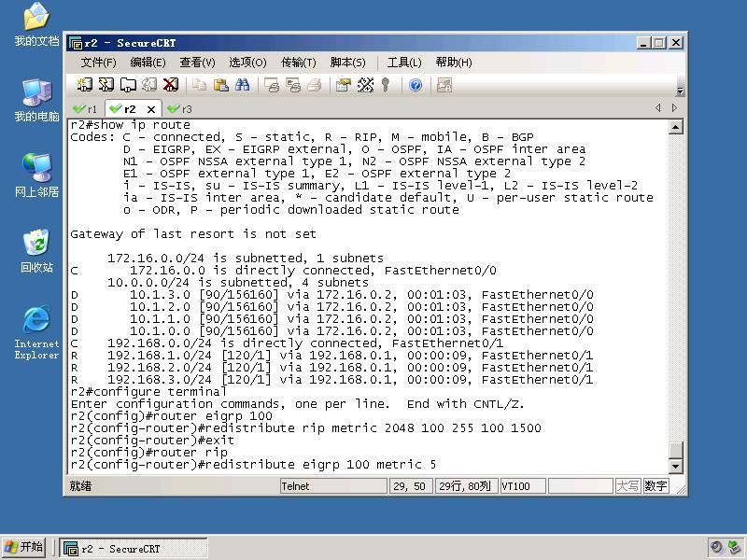The width and height of the screenshot is (747, 560).
Task: Click the 数字 Num Lock indicator
Action: 655,486
